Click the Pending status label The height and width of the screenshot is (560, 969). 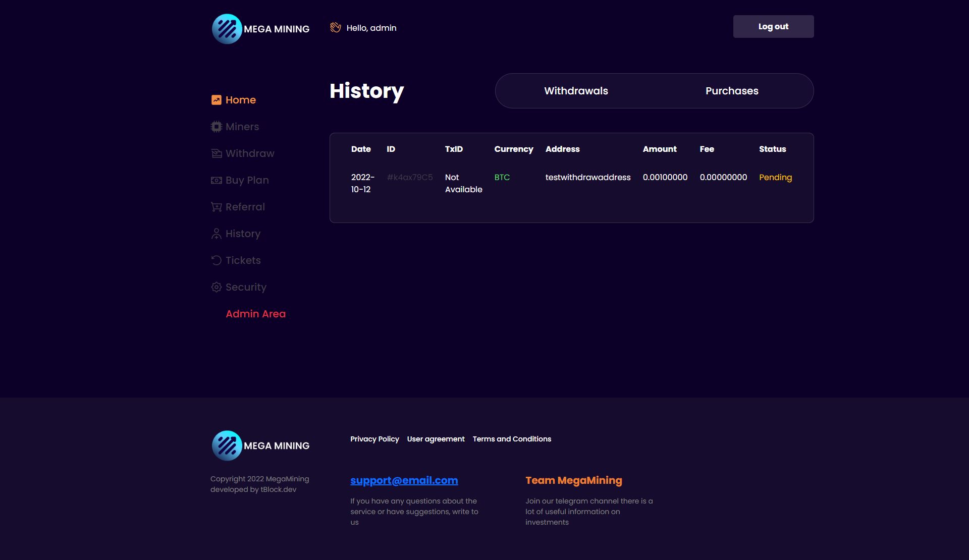coord(776,178)
